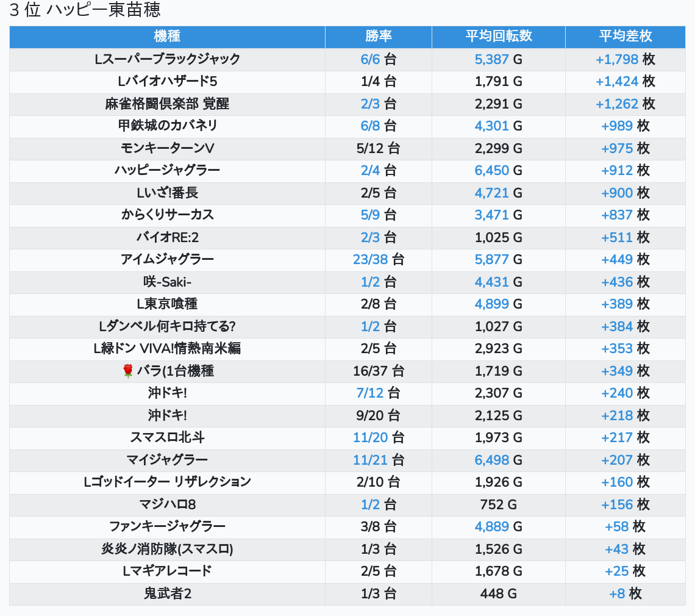Select the machine name 鬼武者2

[167, 594]
